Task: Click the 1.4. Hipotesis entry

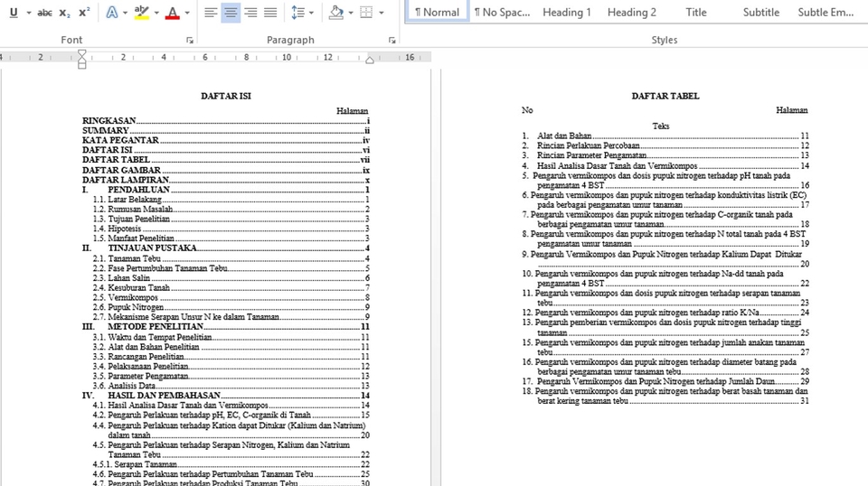Action: 231,229
